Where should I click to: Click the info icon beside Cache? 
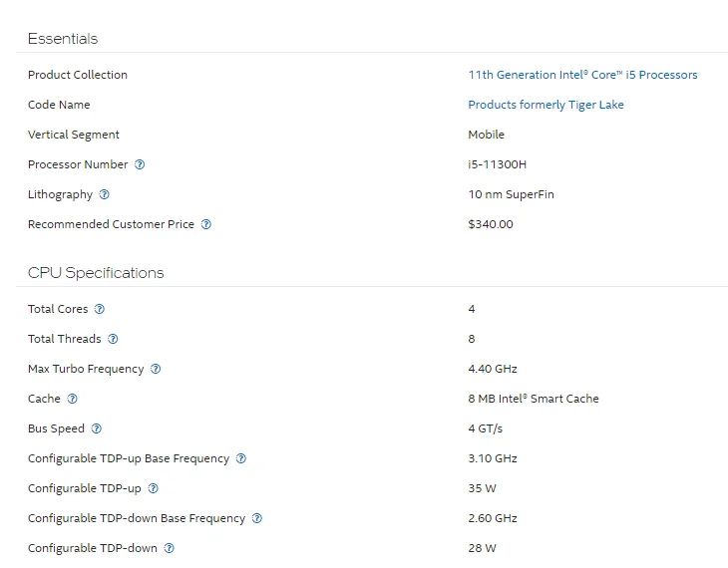(72, 399)
